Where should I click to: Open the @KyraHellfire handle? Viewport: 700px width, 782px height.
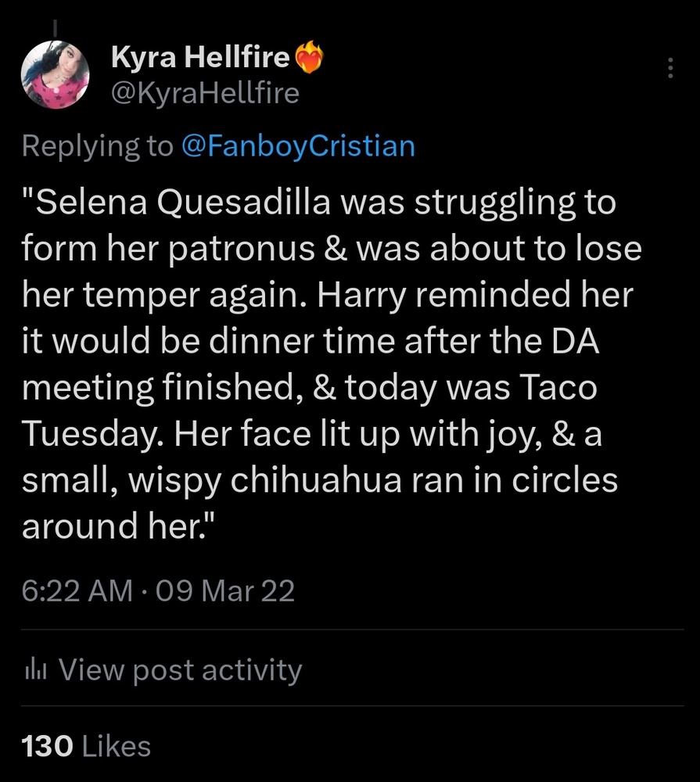(206, 94)
